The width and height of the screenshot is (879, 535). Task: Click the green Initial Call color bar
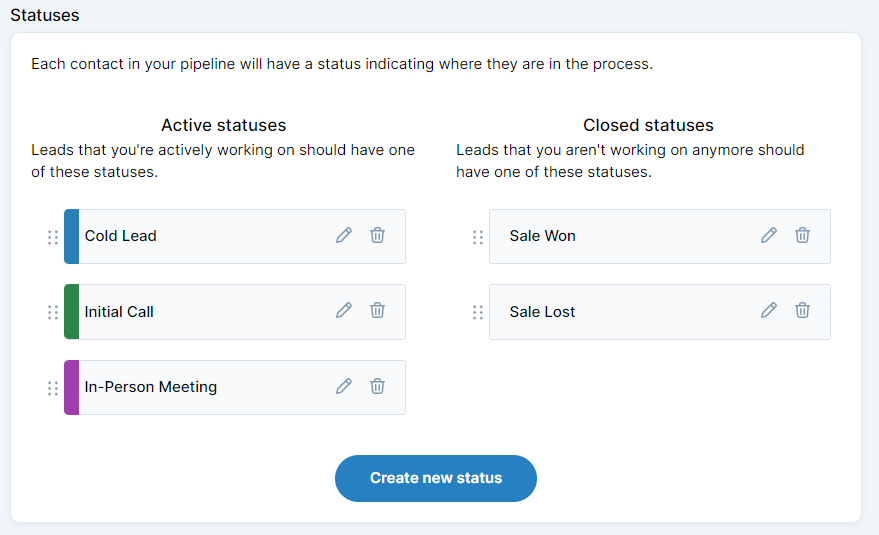(x=71, y=312)
